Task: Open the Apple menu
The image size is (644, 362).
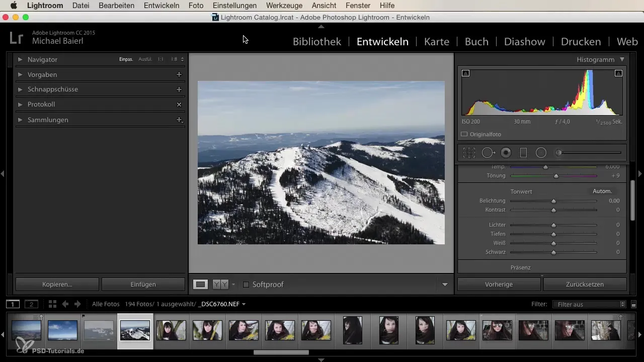Action: pos(14,6)
